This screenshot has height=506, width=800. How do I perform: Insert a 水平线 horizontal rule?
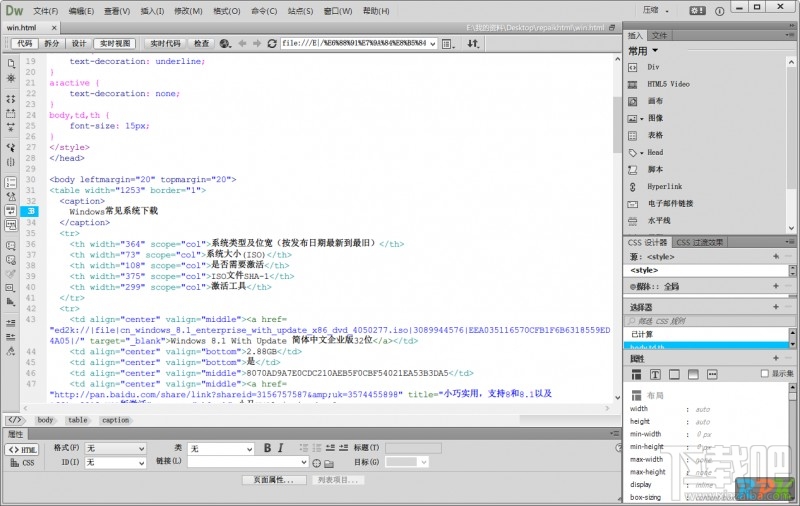[x=659, y=220]
